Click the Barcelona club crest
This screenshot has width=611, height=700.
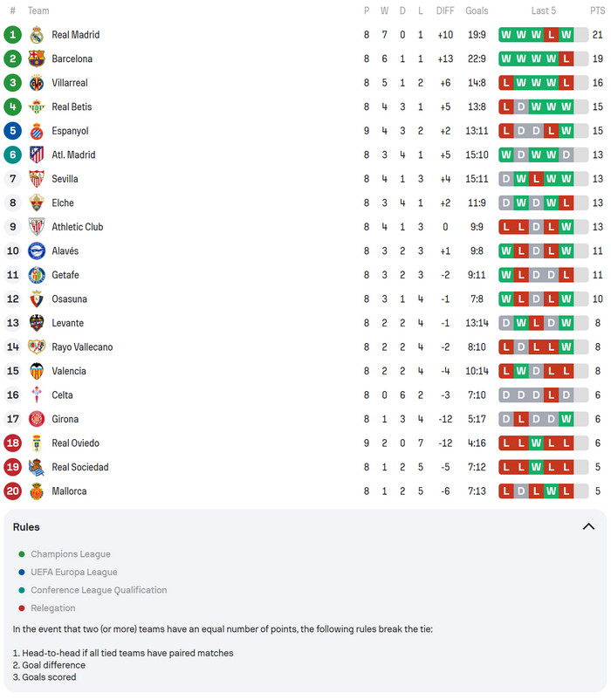click(x=37, y=58)
